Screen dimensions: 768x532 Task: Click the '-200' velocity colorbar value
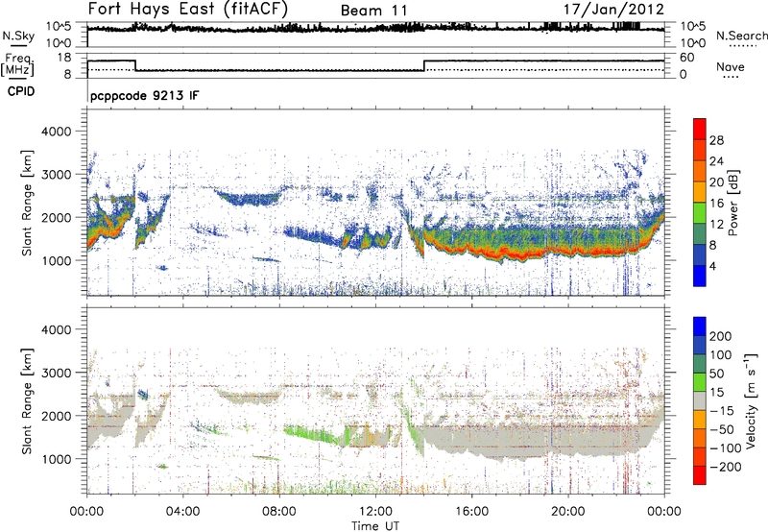click(x=726, y=467)
